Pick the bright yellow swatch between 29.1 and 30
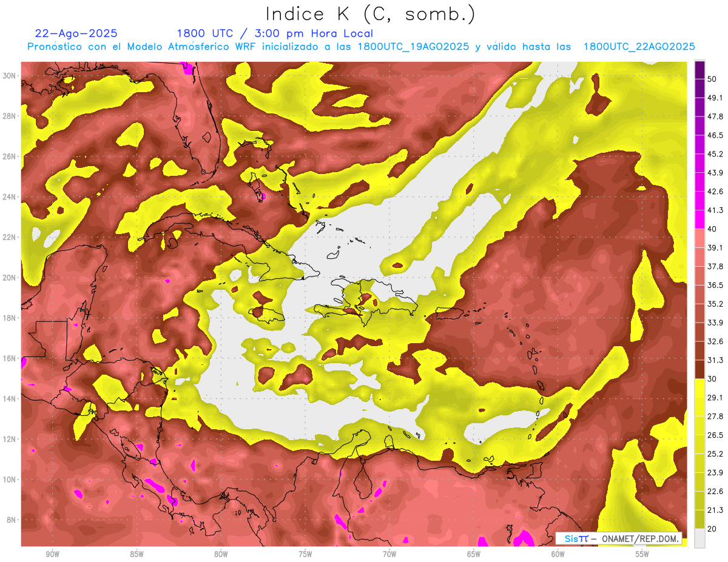728x562 pixels. (699, 389)
